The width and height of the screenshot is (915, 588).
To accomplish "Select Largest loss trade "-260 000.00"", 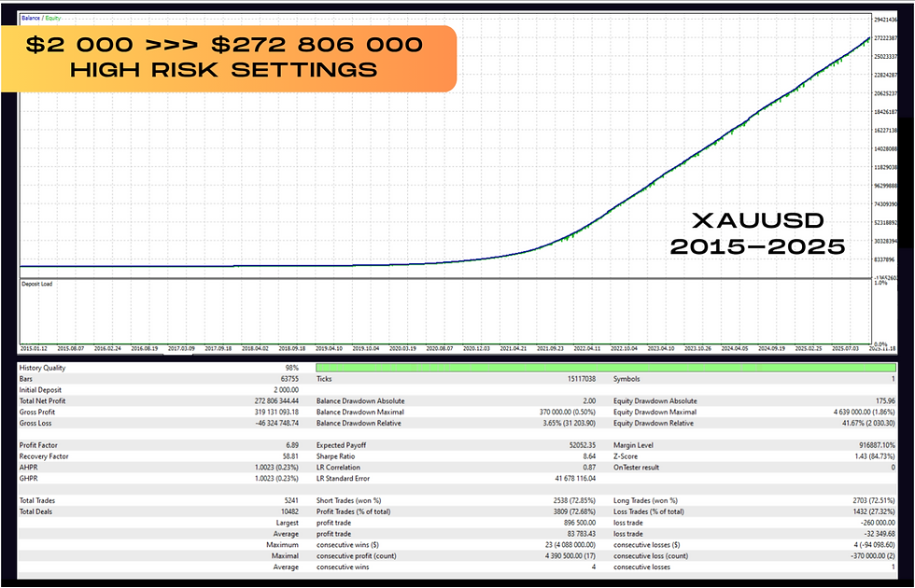I will (x=878, y=524).
